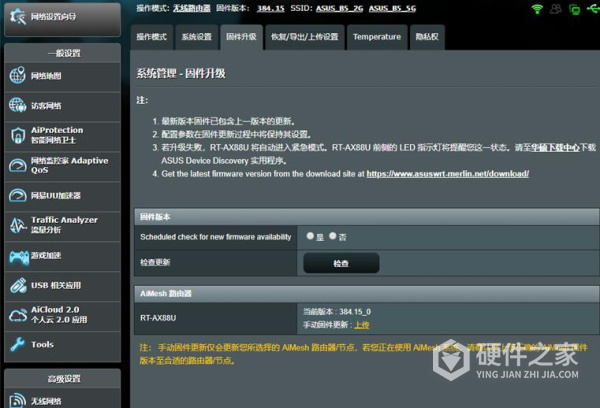Click the connected users status icon
This screenshot has height=408, width=600.
click(556, 9)
